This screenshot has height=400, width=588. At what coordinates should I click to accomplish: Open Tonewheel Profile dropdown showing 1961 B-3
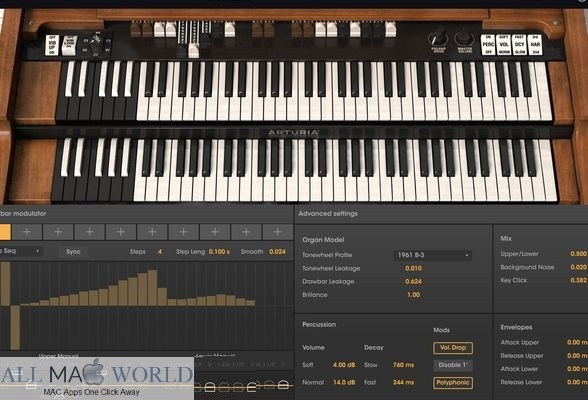(433, 255)
